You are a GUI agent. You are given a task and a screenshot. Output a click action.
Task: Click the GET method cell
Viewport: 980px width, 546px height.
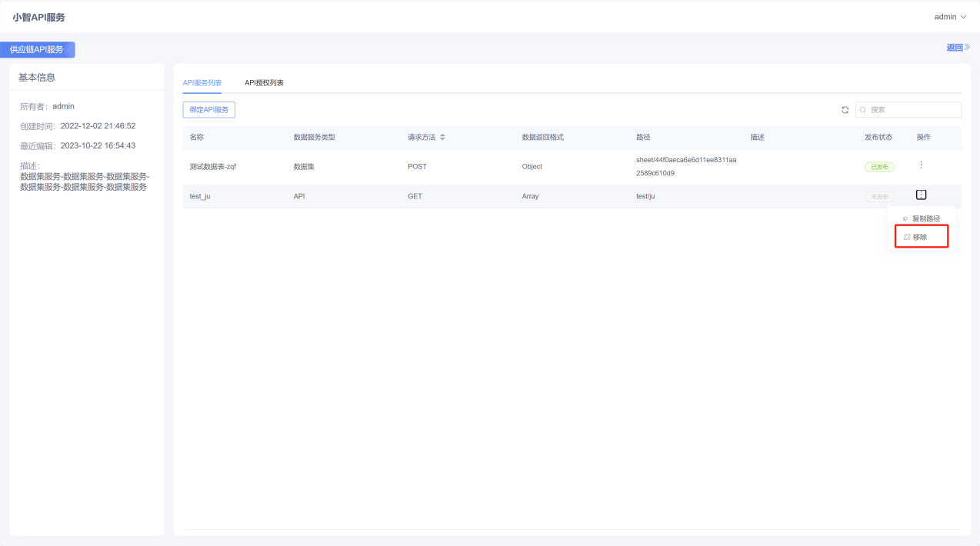click(415, 196)
